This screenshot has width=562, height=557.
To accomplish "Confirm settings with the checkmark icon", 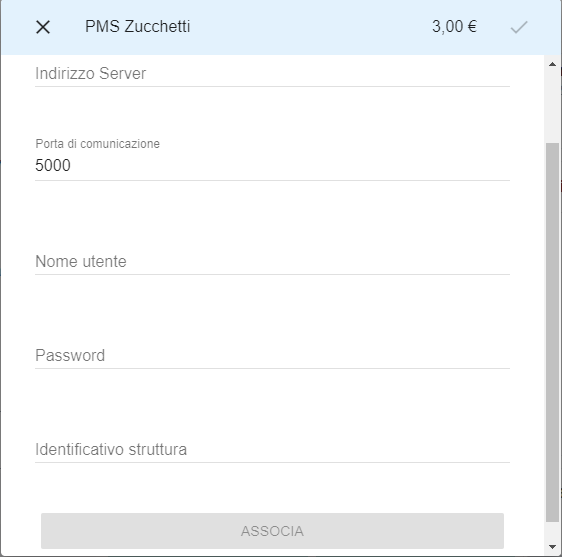I will pyautogui.click(x=519, y=27).
